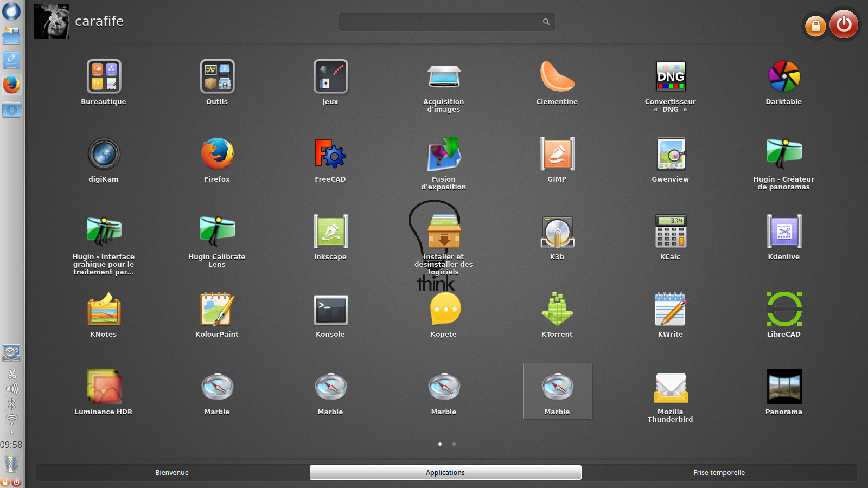
Task: Launch K3b disc burner
Action: (x=557, y=237)
